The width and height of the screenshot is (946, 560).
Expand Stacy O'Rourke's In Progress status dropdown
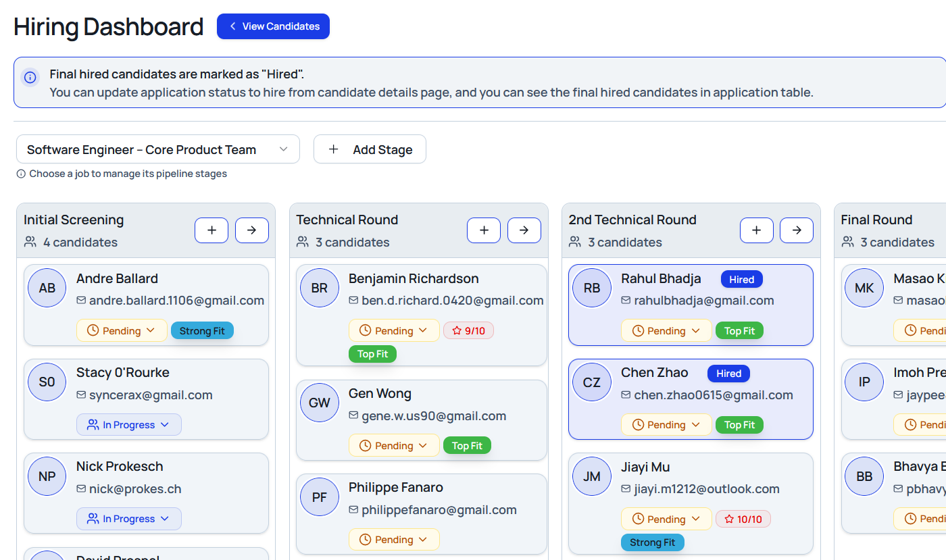tap(128, 425)
